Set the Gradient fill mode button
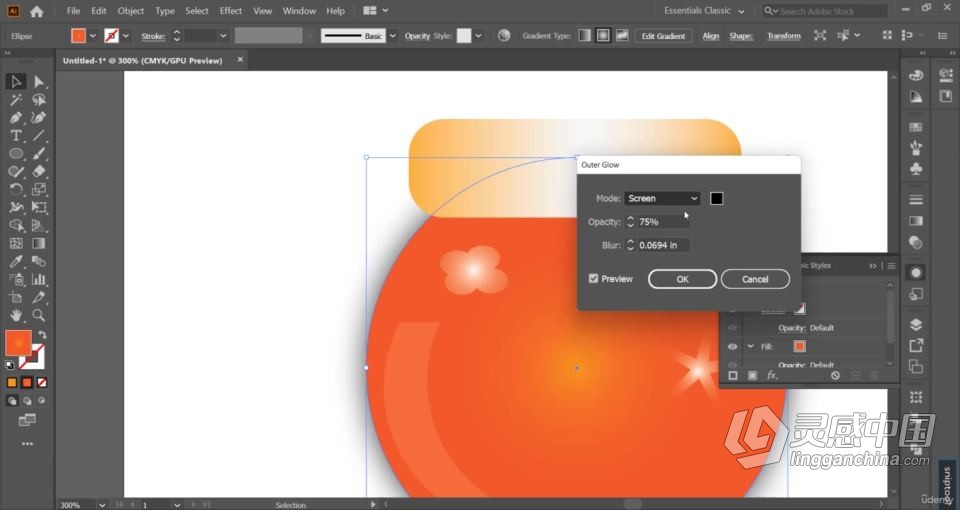The image size is (960, 510). (27, 383)
